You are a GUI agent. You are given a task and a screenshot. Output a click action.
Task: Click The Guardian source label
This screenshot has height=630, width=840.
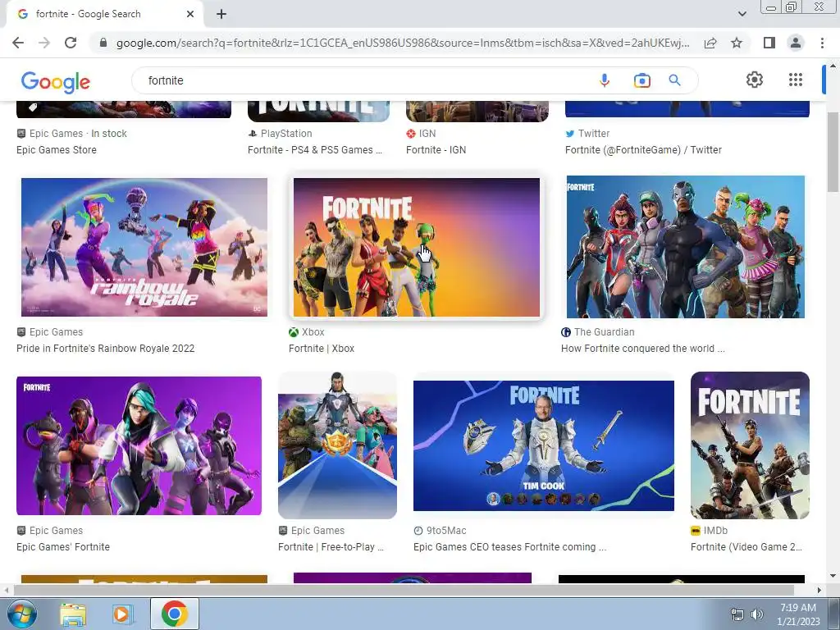[x=605, y=332]
